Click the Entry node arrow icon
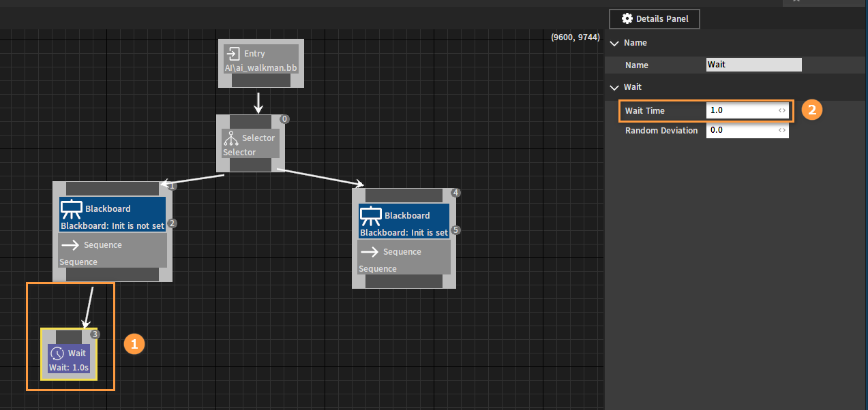Screen dimensions: 868x410 pyautogui.click(x=233, y=54)
